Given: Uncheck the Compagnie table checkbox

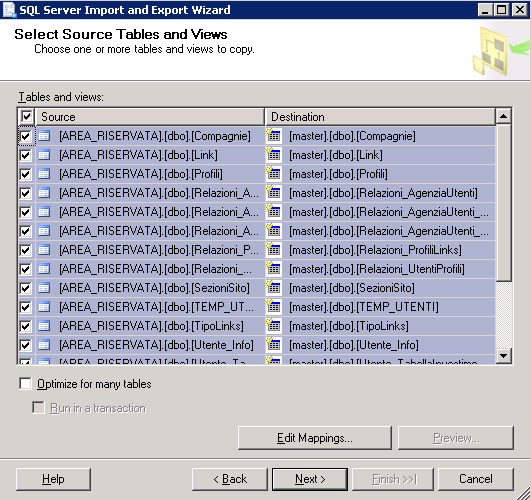Looking at the screenshot, I should [25, 136].
